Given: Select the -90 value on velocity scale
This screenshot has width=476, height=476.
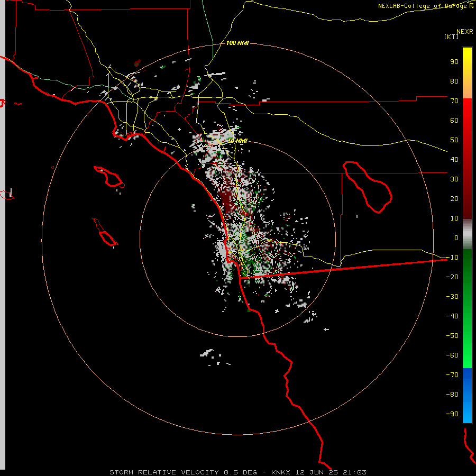Looking at the screenshot, I should click(x=452, y=414).
